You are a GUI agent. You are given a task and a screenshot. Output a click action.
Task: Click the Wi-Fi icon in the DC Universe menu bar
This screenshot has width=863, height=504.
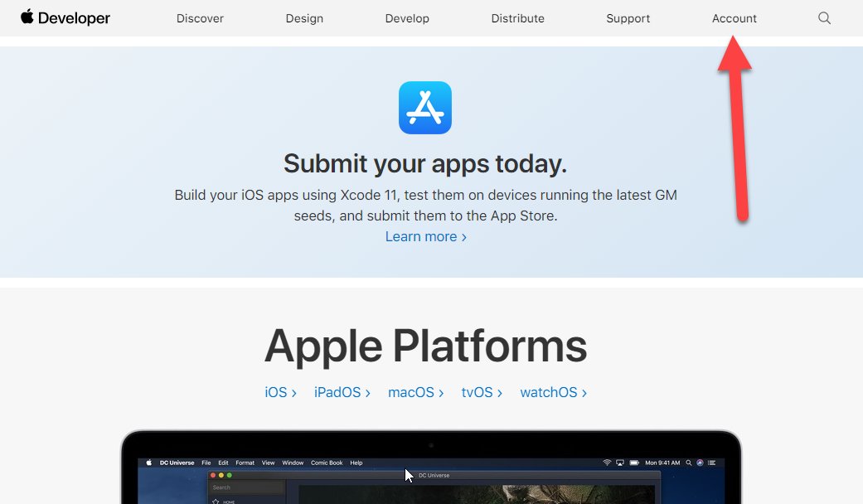[x=608, y=463]
